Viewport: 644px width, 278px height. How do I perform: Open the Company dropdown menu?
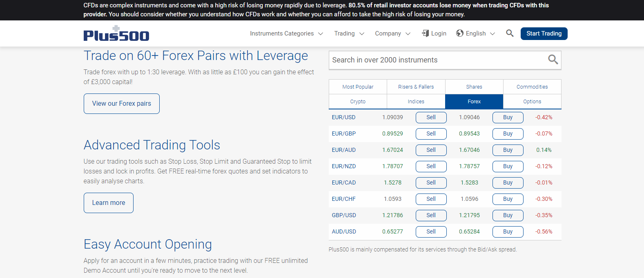[x=392, y=33]
